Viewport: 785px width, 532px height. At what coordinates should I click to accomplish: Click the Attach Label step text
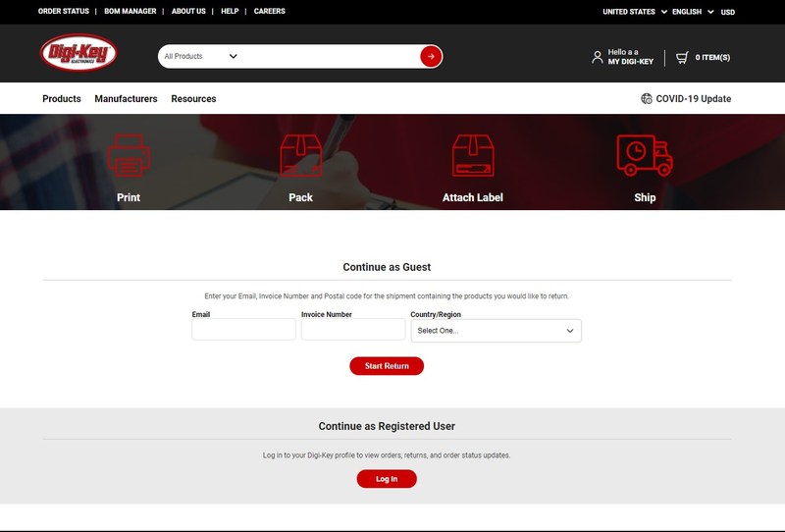pos(473,197)
